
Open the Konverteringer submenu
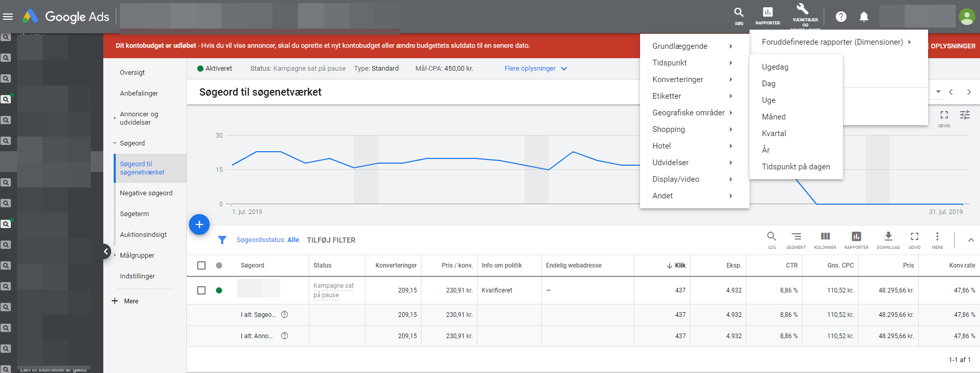695,79
